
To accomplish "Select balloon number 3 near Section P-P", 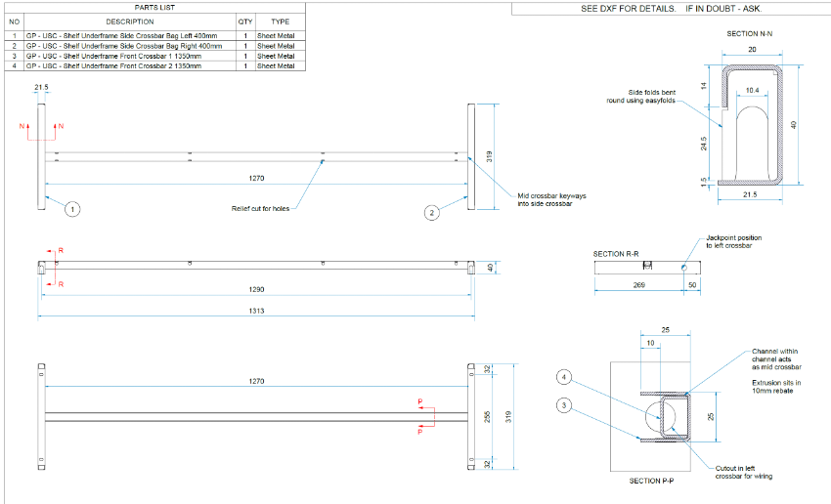I will click(x=563, y=404).
